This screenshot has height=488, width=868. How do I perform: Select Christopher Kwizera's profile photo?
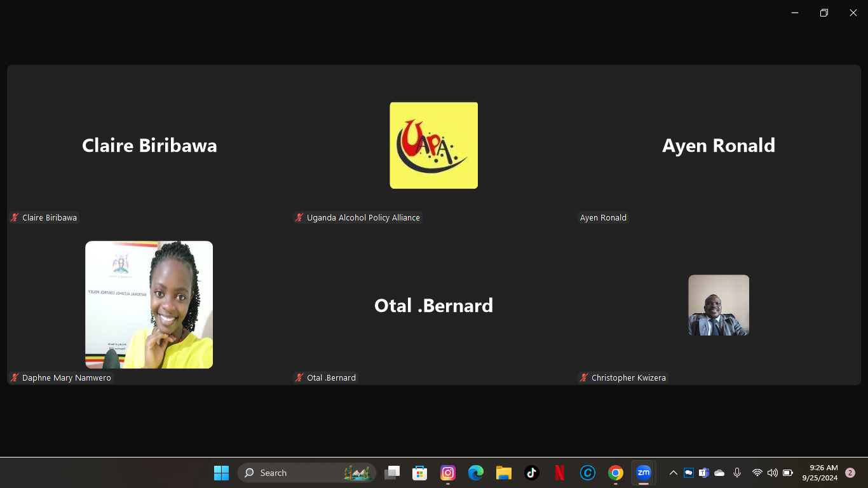(719, 305)
